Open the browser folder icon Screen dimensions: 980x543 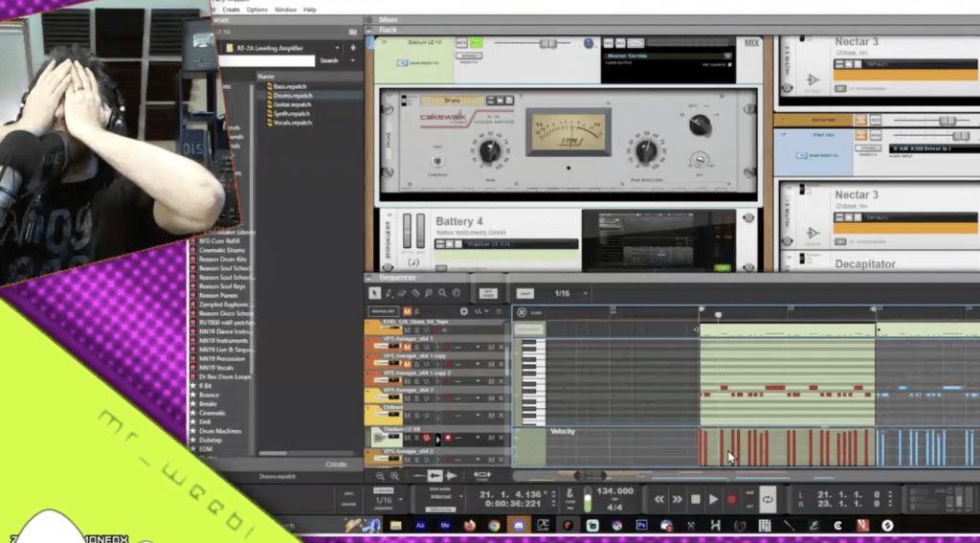click(352, 32)
